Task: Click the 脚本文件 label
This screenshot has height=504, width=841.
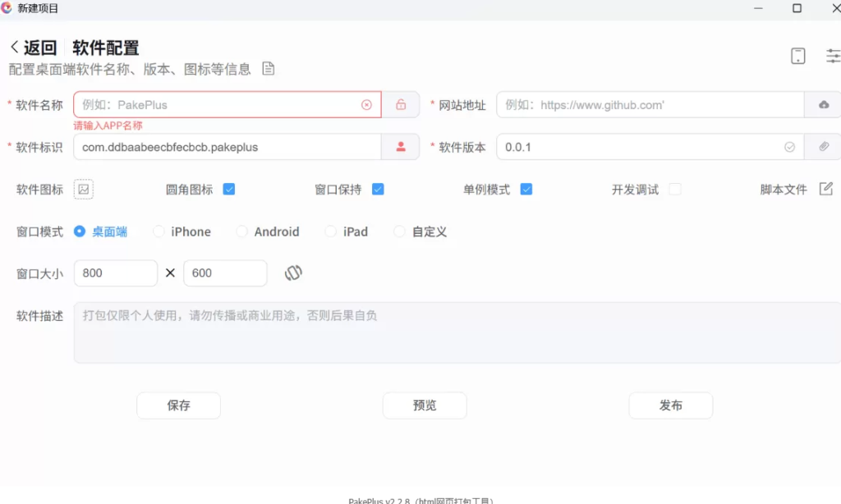Action: pyautogui.click(x=783, y=190)
